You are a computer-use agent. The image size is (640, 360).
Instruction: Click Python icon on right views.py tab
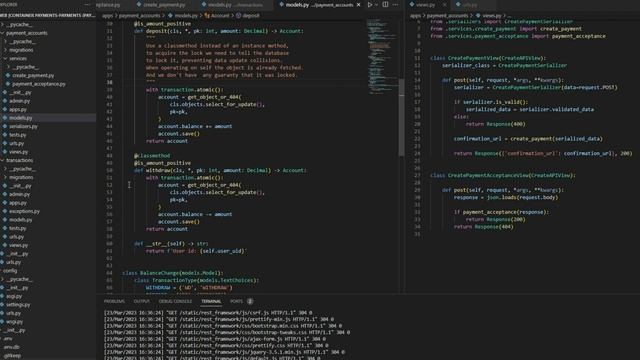pos(412,4)
